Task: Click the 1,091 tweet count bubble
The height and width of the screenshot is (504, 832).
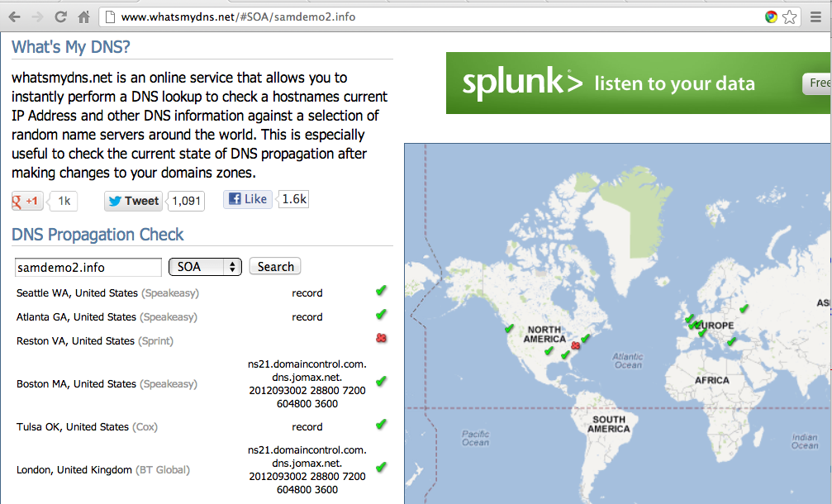Action: [x=186, y=201]
